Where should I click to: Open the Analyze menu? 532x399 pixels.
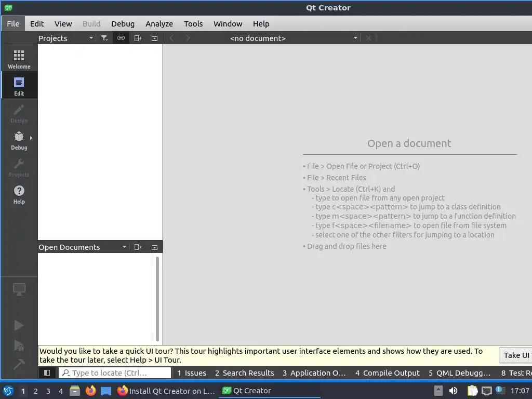pos(159,24)
